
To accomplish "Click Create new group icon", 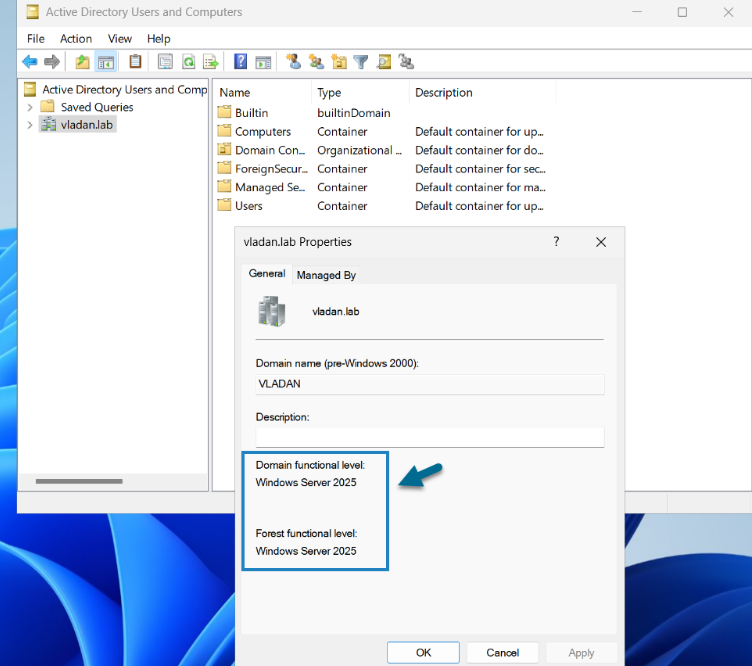I will tap(316, 61).
